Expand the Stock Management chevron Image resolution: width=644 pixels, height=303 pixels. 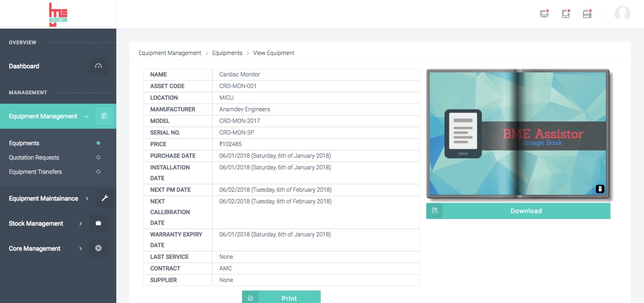coord(80,223)
